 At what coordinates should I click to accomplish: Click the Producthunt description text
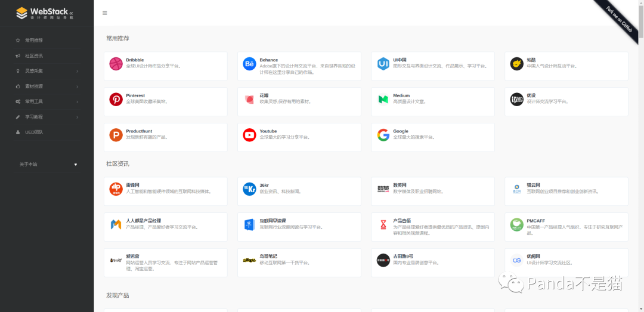pyautogui.click(x=147, y=137)
